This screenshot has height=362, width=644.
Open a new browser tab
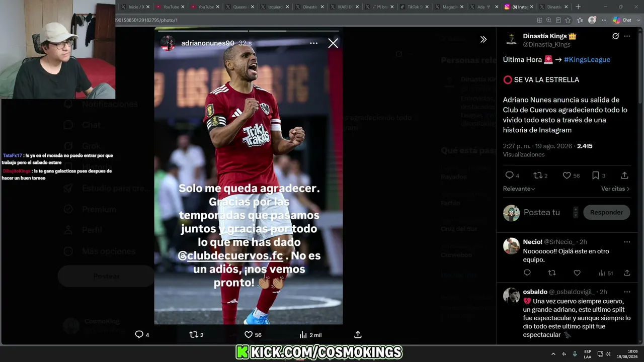pos(578,7)
